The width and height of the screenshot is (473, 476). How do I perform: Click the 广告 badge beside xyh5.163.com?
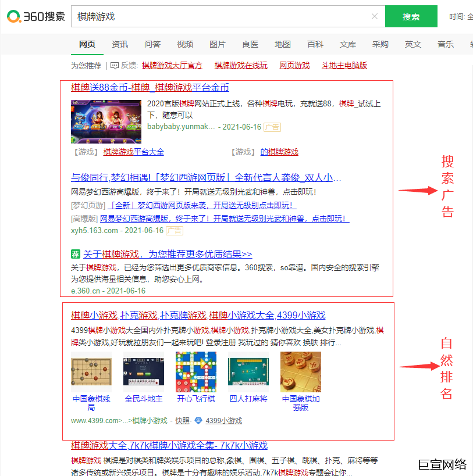[174, 230]
